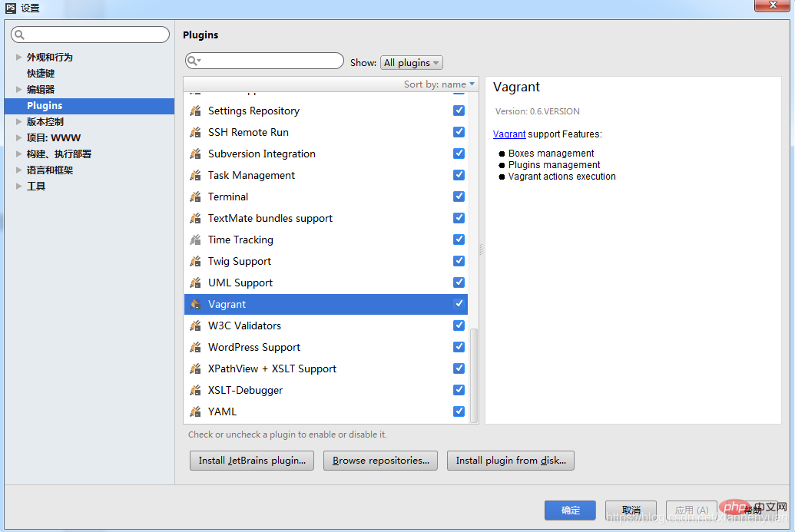Click Install plugin from disk button

511,461
